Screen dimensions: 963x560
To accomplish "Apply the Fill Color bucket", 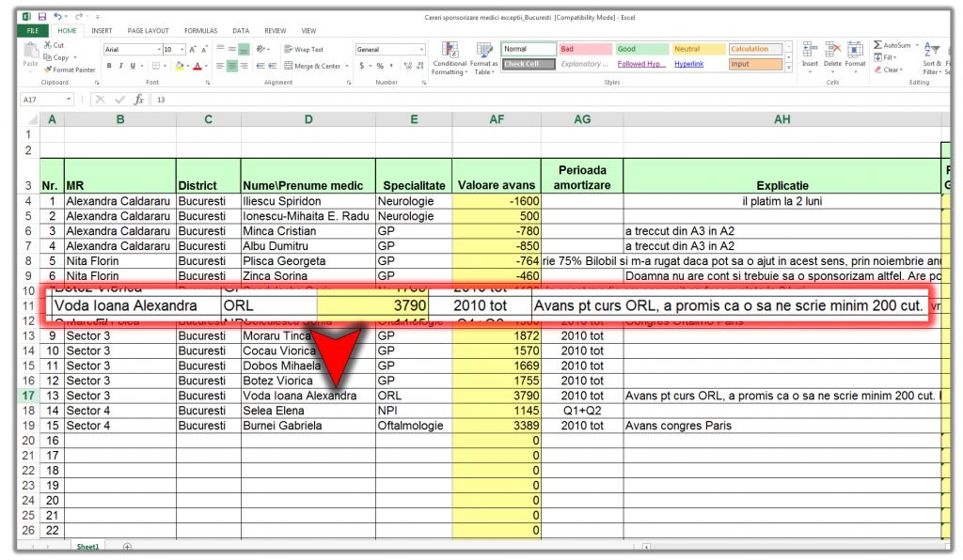I will [x=179, y=66].
